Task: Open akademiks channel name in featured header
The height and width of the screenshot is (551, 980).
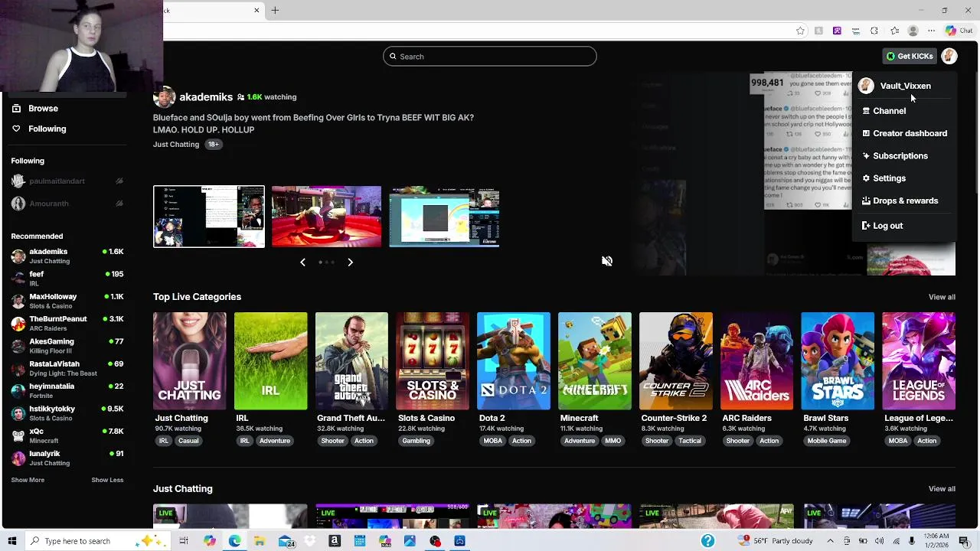Action: coord(206,97)
